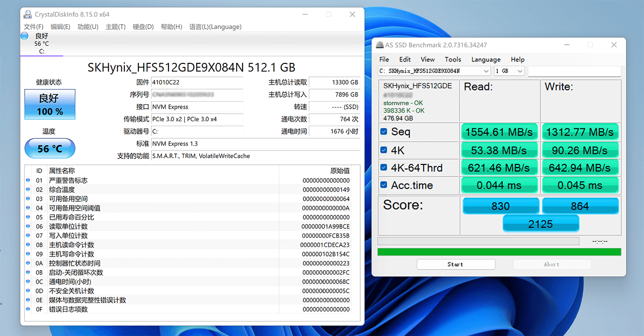This screenshot has width=644, height=336.
Task: Click the 主机总计读取 value 13300 GB
Action: coord(335,82)
